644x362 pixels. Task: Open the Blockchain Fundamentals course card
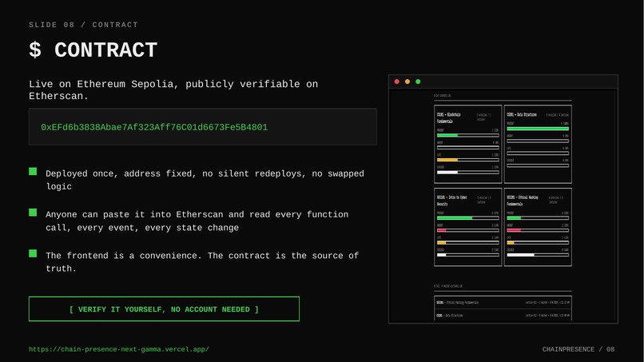click(467, 144)
